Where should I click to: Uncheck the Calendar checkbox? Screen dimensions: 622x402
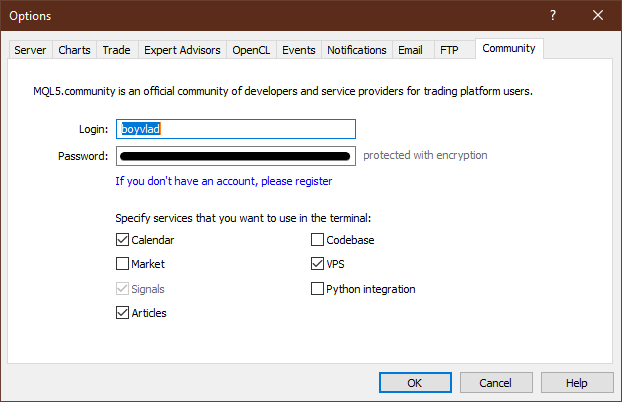coord(122,240)
